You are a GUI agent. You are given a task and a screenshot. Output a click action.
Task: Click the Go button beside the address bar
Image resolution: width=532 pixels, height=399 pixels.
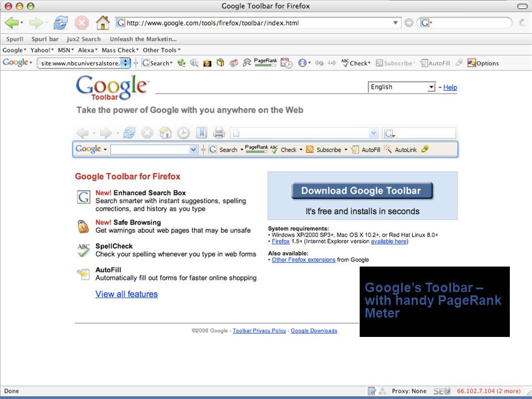click(409, 23)
